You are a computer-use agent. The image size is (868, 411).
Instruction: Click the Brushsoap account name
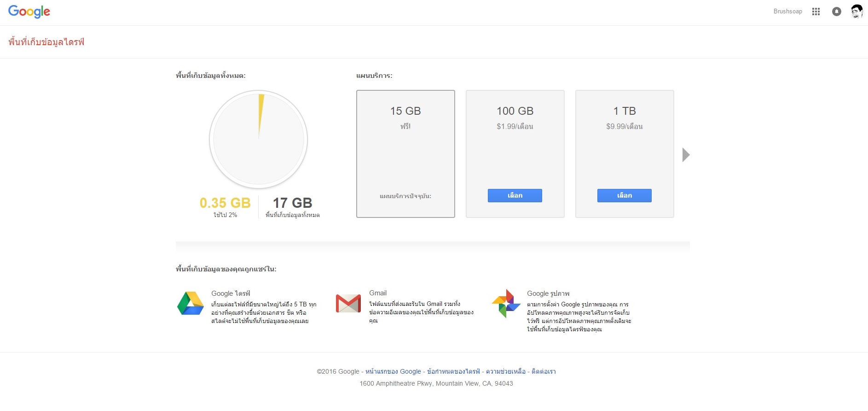(787, 12)
